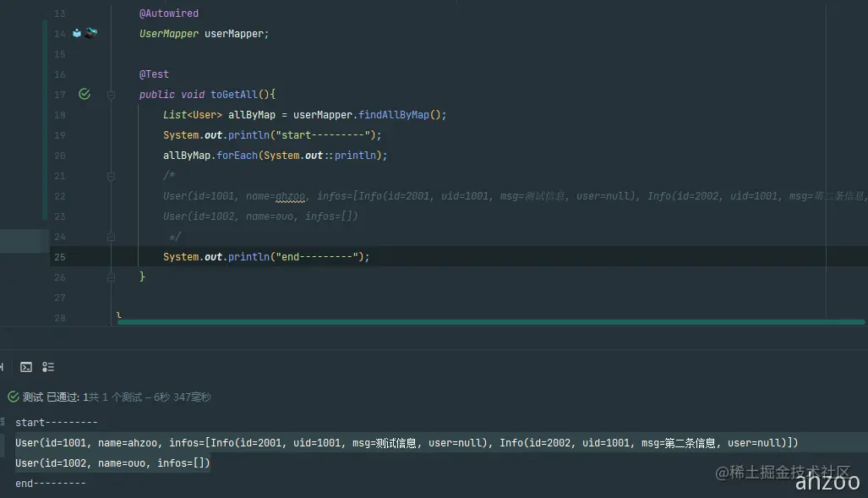Screen dimensions: 868x498
Task: Click the userMapper field name on line 14
Action: click(x=233, y=34)
